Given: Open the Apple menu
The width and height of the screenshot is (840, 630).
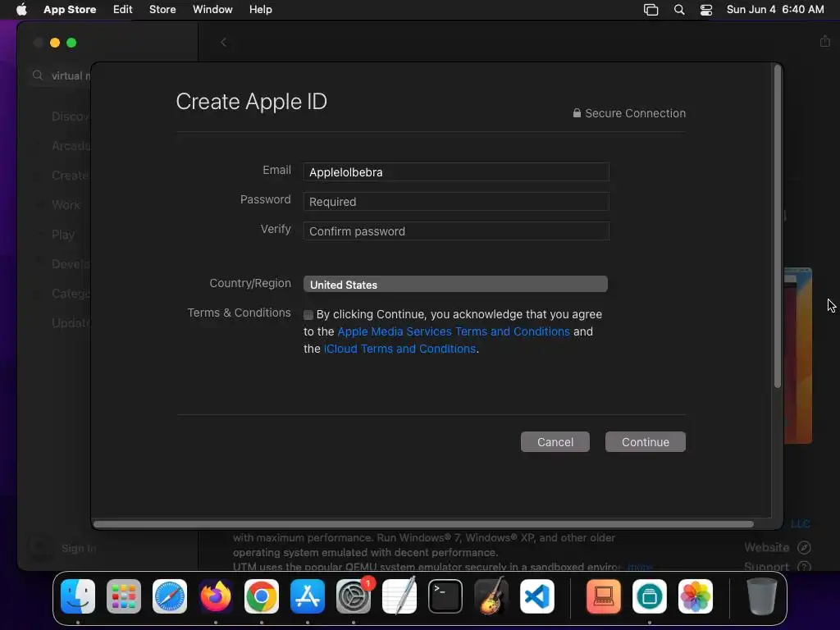Looking at the screenshot, I should coord(21,10).
